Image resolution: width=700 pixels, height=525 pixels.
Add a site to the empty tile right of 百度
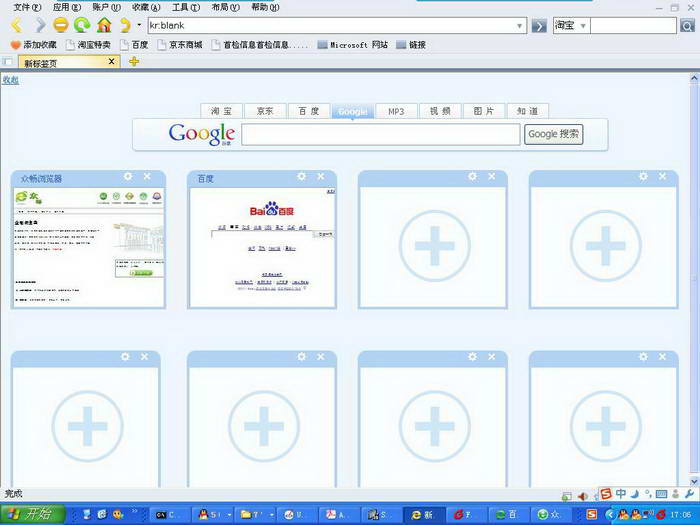[434, 246]
